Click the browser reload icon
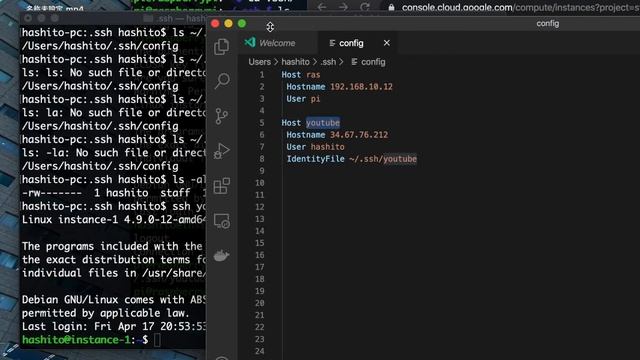The height and width of the screenshot is (360, 640). click(x=365, y=7)
